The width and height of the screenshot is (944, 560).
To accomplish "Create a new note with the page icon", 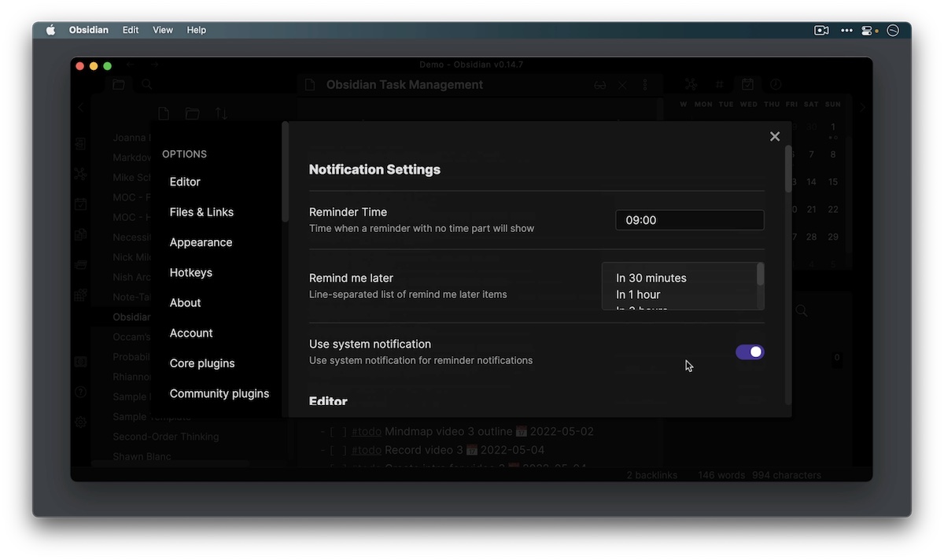I will pyautogui.click(x=164, y=114).
